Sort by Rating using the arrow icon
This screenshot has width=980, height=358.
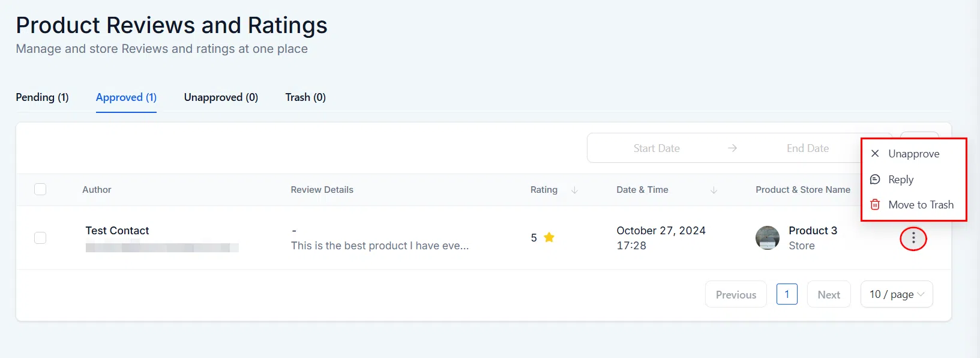coord(574,190)
